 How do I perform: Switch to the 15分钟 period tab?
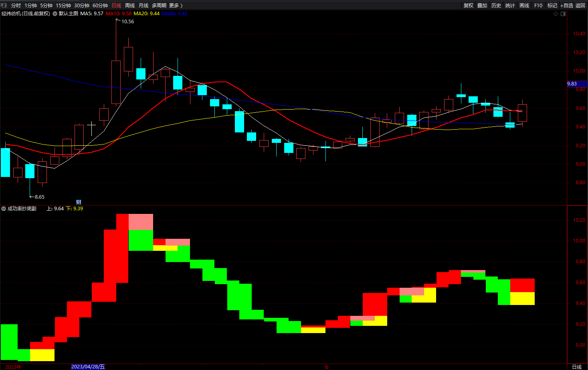click(63, 5)
